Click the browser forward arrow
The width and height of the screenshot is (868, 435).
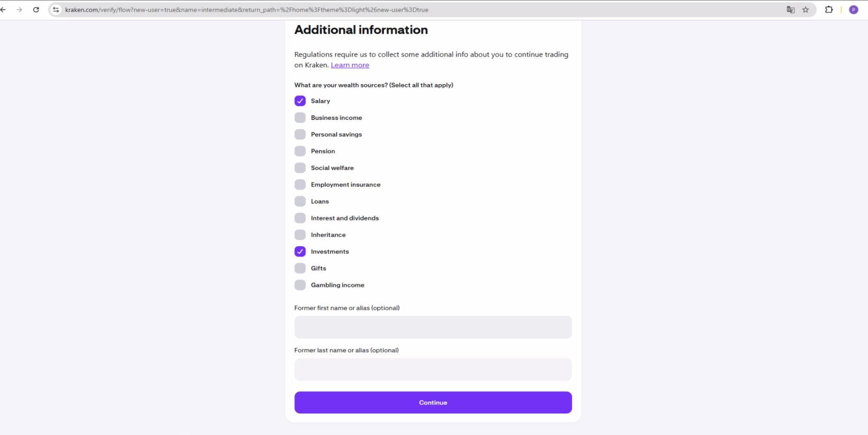19,10
